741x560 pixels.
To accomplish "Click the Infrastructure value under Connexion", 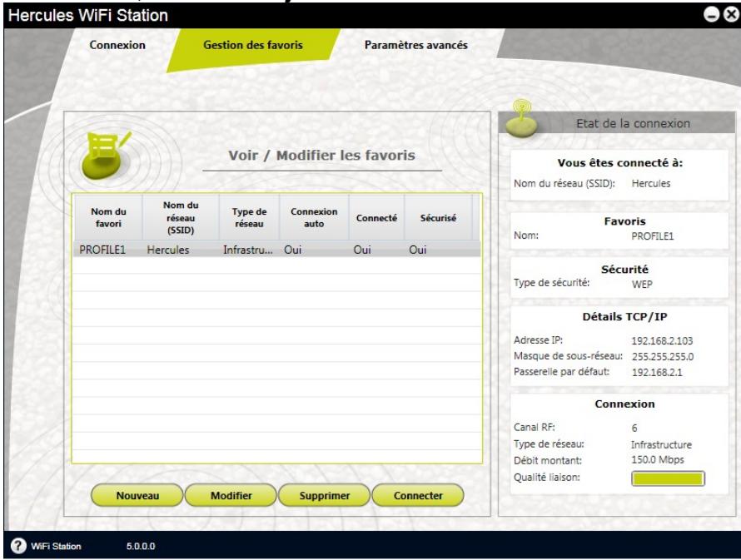I will pos(661,444).
